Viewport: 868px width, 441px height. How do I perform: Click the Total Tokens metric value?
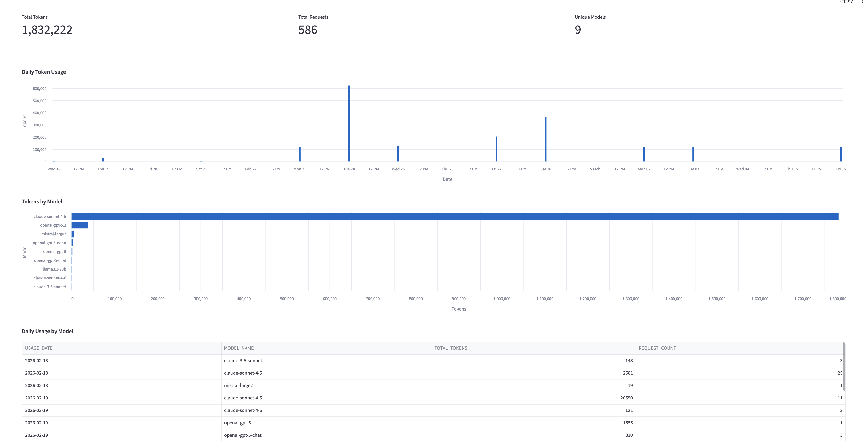(47, 30)
